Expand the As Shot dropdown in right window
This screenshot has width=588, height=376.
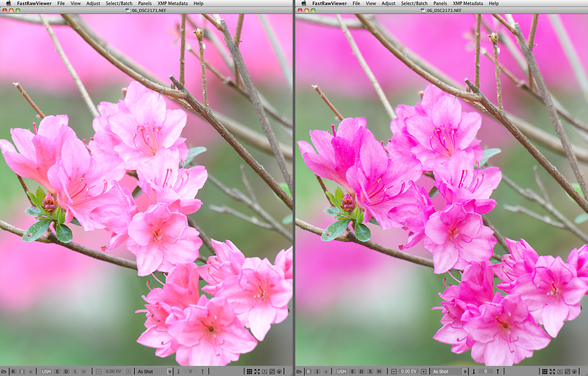[x=465, y=371]
